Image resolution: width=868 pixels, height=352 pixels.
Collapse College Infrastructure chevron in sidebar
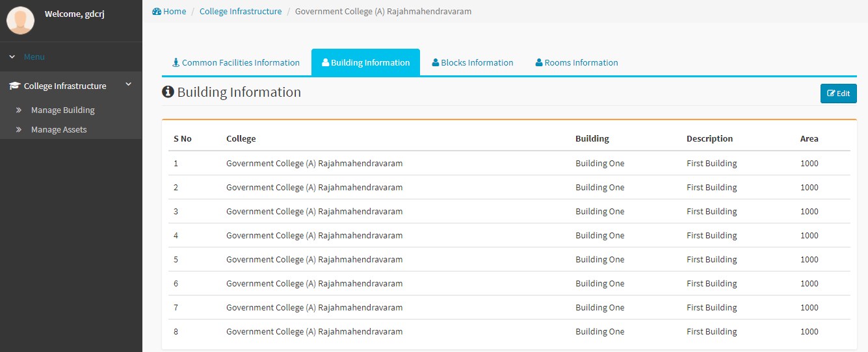coord(128,84)
